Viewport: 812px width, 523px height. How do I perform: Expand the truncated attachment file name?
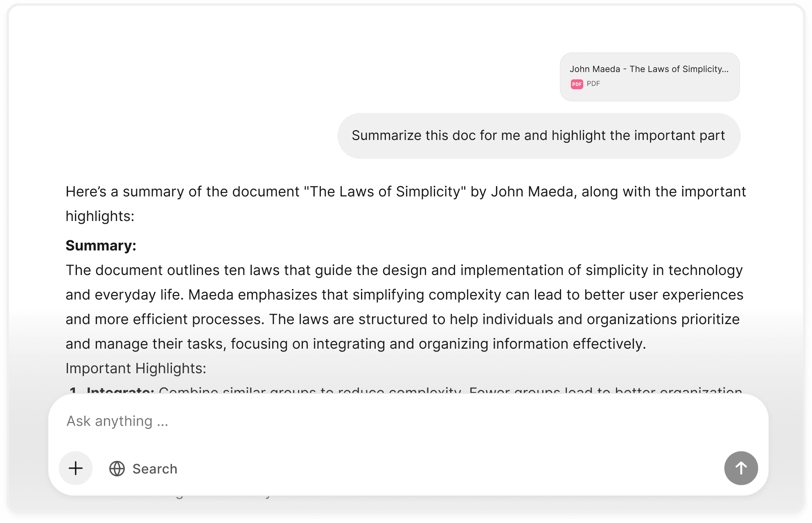(650, 69)
